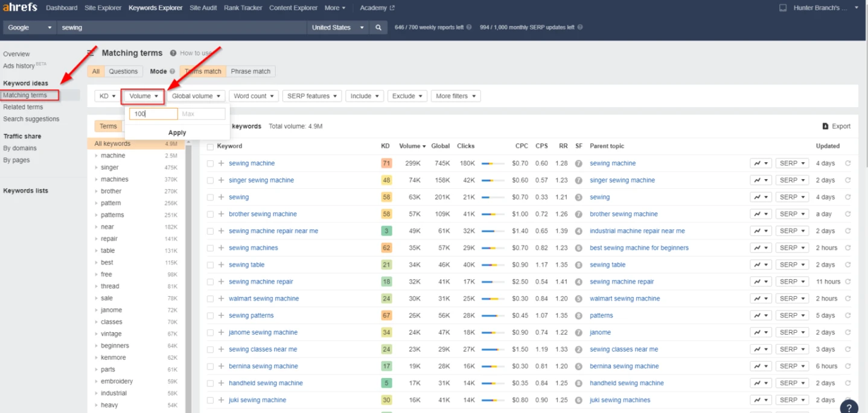Tick checkbox for 'handheld sewing machine' row
Screen dimensions: 868x413
click(210, 383)
